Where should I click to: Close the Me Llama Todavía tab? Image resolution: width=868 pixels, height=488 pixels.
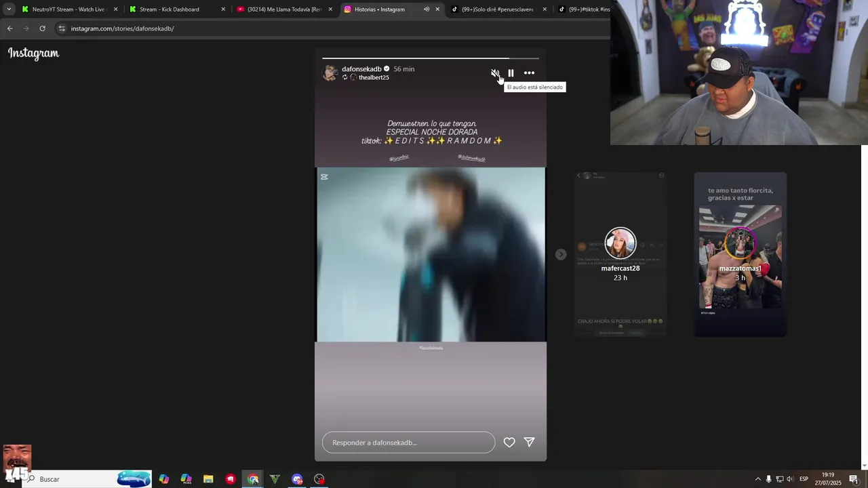[330, 9]
